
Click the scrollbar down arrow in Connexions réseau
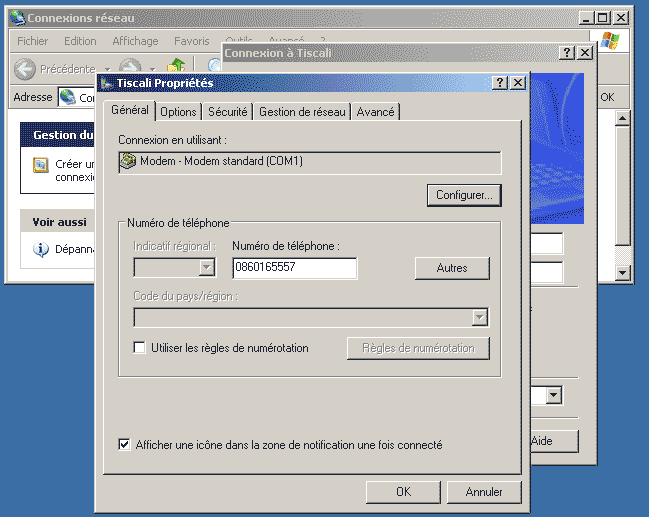(623, 272)
